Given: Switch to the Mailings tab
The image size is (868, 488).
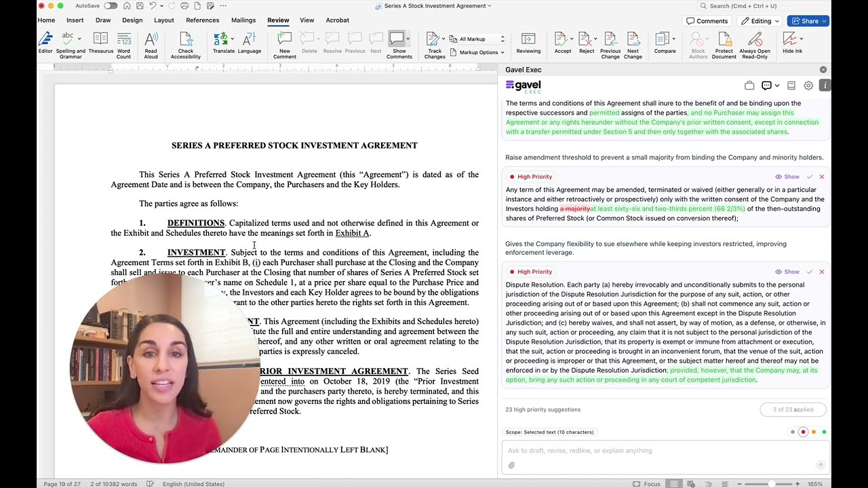Looking at the screenshot, I should pos(243,20).
